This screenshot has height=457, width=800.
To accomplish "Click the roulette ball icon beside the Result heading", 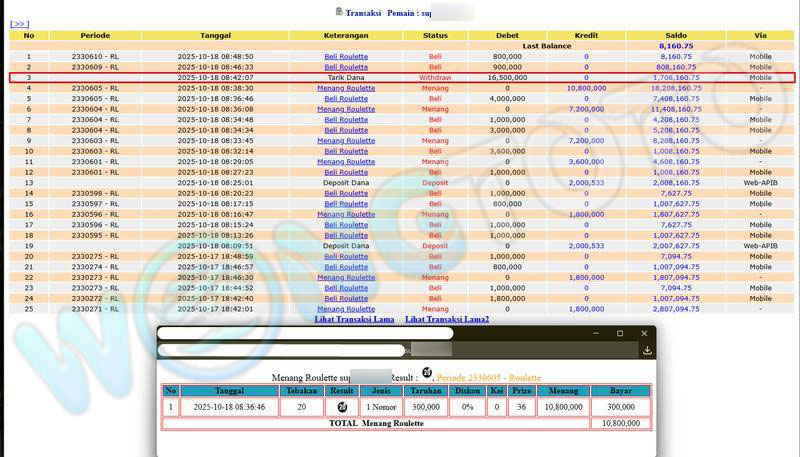I will [427, 373].
